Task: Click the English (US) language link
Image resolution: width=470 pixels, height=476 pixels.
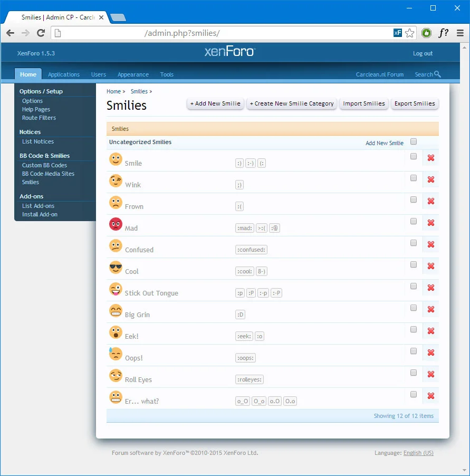Action: coord(418,453)
